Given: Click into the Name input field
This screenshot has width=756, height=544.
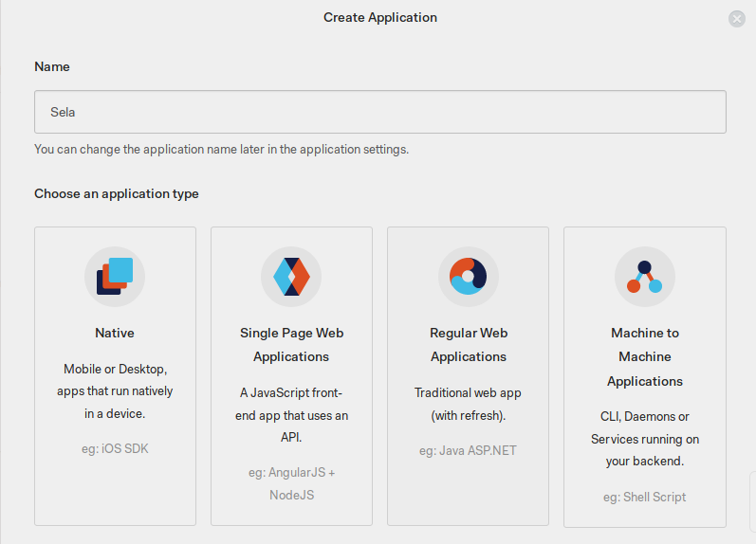Looking at the screenshot, I should click(x=380, y=112).
